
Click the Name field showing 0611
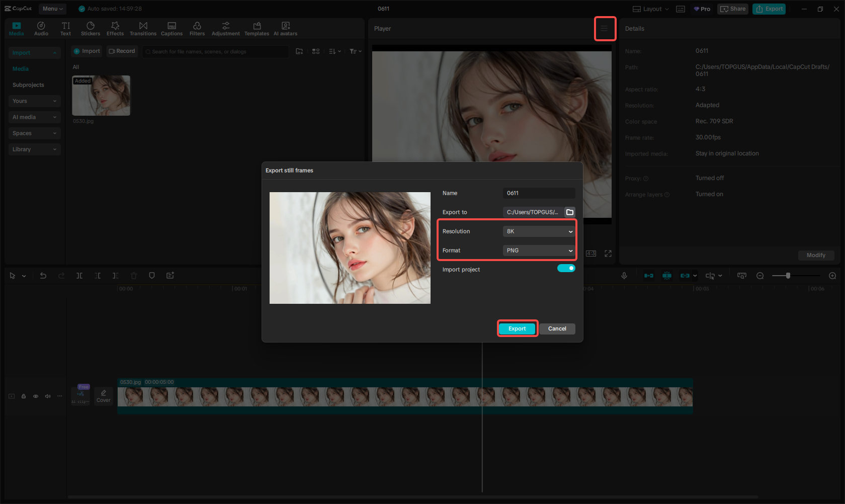pyautogui.click(x=539, y=193)
